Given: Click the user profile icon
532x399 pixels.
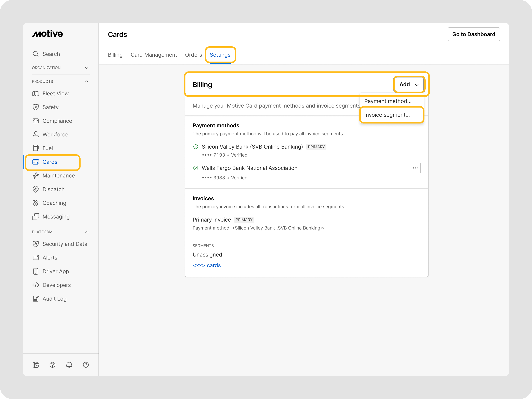Looking at the screenshot, I should pos(86,365).
